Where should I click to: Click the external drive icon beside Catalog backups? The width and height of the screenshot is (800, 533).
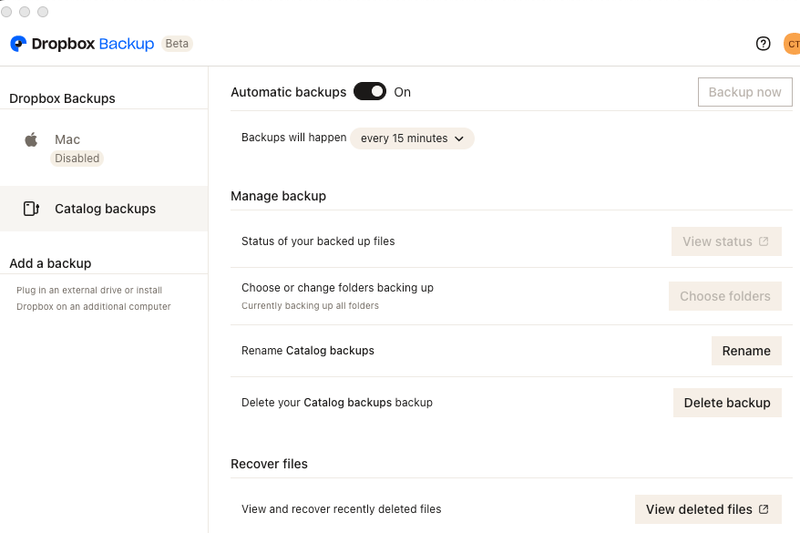coord(31,209)
